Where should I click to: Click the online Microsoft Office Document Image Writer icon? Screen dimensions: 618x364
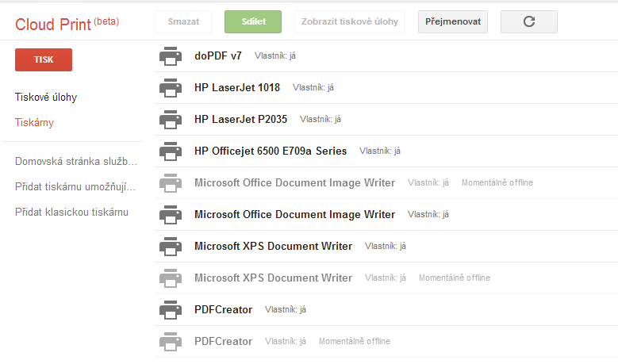(171, 215)
